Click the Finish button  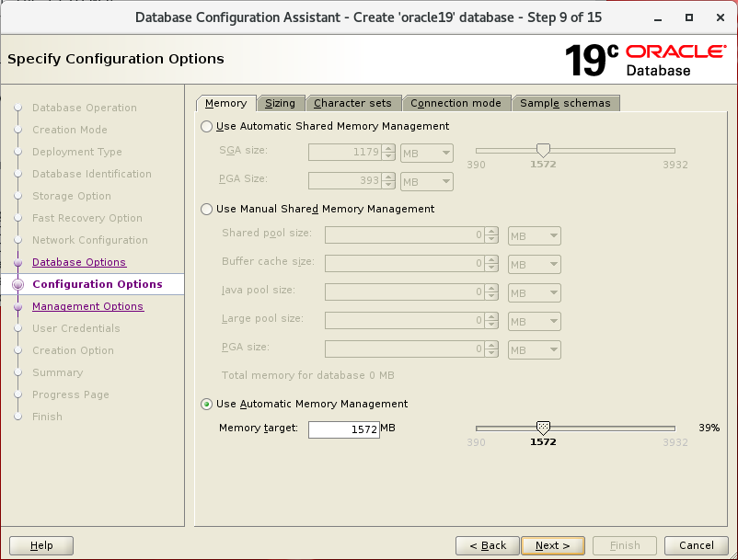point(625,545)
